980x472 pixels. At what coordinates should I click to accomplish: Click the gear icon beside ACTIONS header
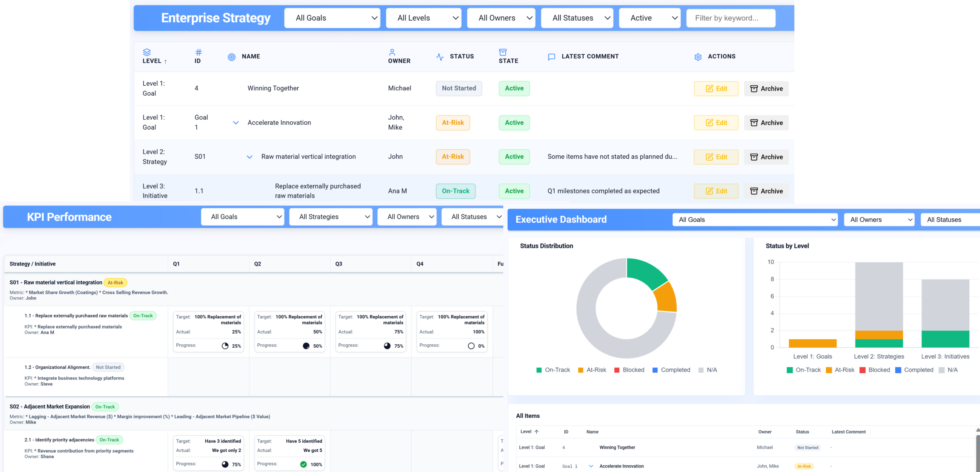pos(698,57)
